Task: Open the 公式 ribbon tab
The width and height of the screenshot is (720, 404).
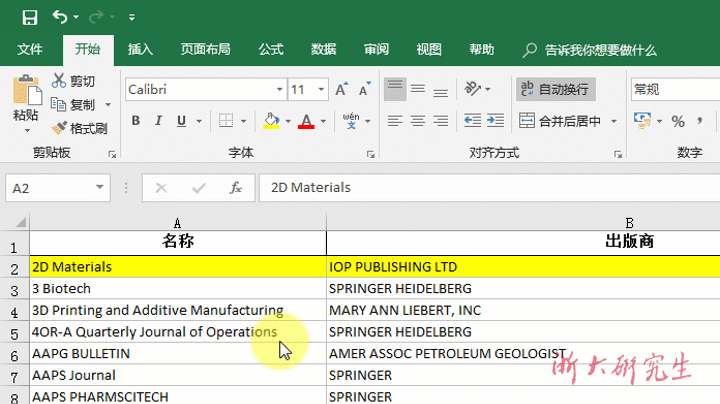Action: (271, 49)
